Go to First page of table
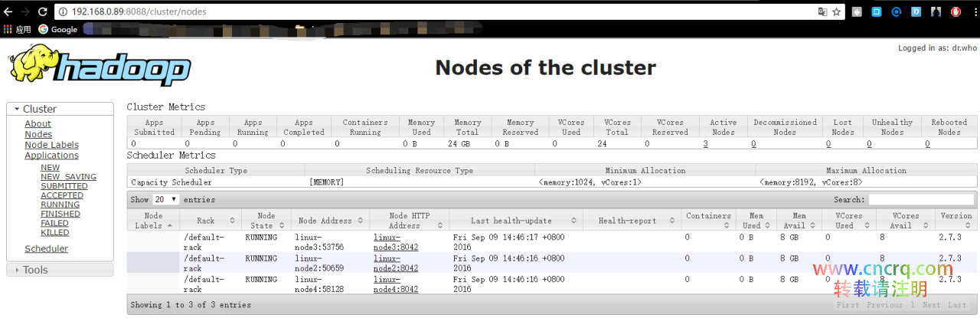 coord(848,305)
